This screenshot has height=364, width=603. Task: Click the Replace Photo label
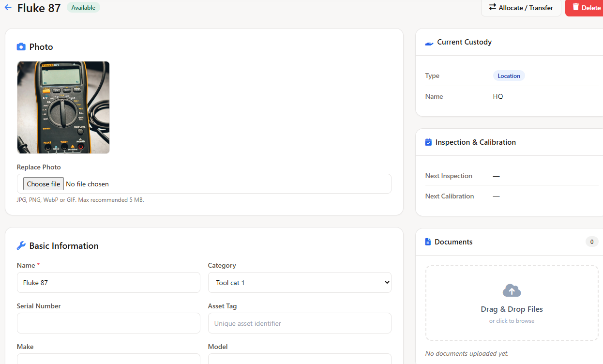39,167
